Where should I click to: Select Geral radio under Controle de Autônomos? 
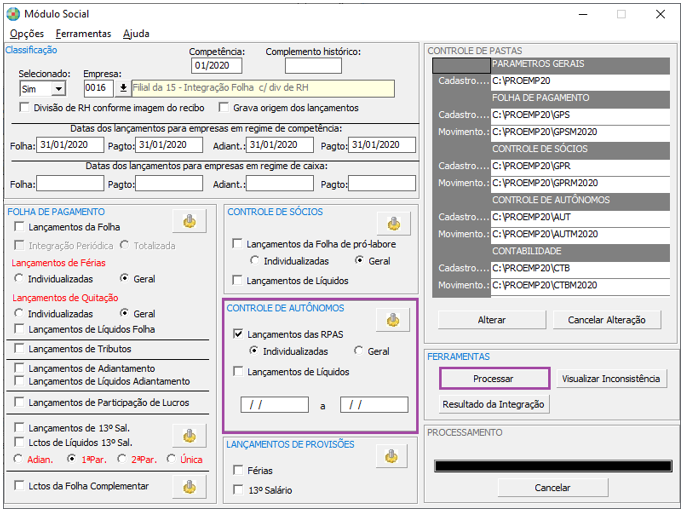[x=358, y=351]
